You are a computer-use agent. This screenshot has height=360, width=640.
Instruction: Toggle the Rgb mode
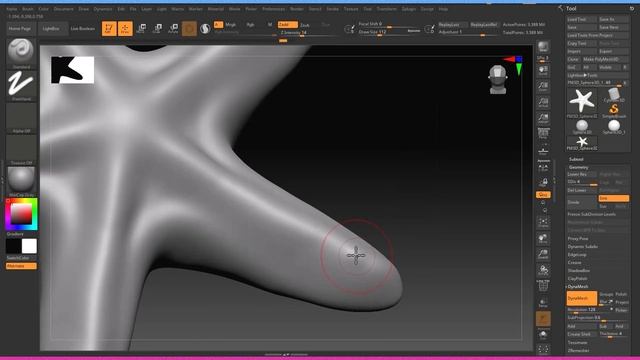[x=250, y=24]
